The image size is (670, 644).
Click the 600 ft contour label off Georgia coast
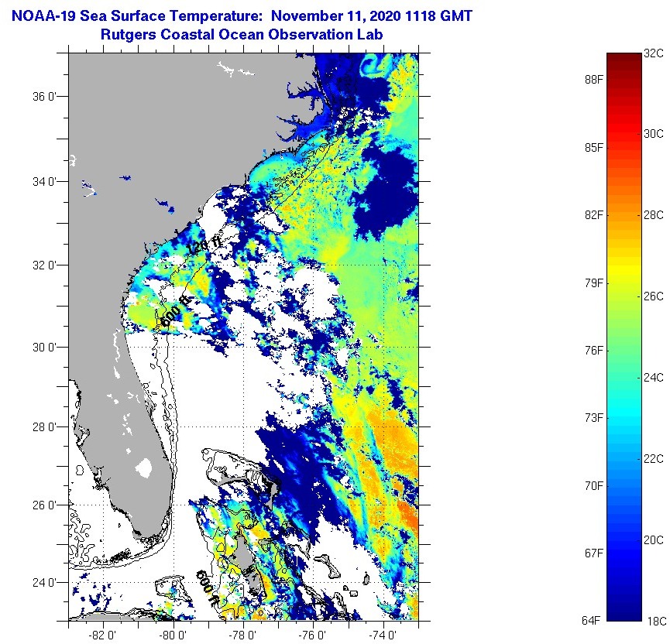(x=175, y=311)
